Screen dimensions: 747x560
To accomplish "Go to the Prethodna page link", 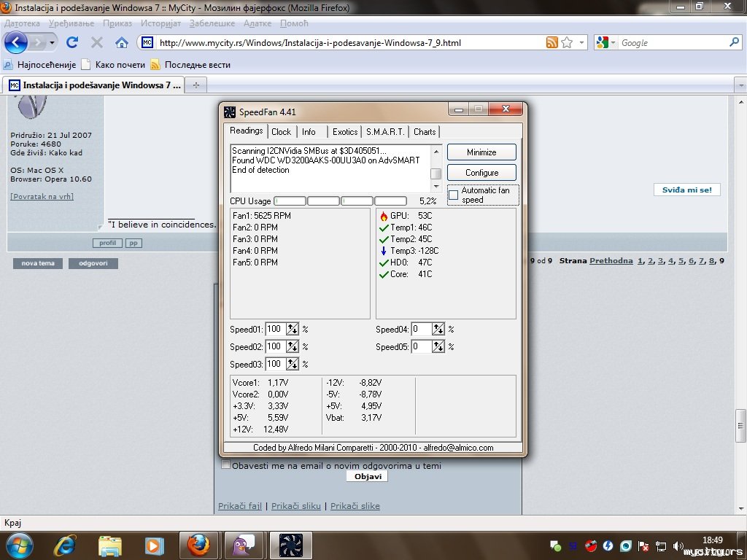I will click(611, 260).
